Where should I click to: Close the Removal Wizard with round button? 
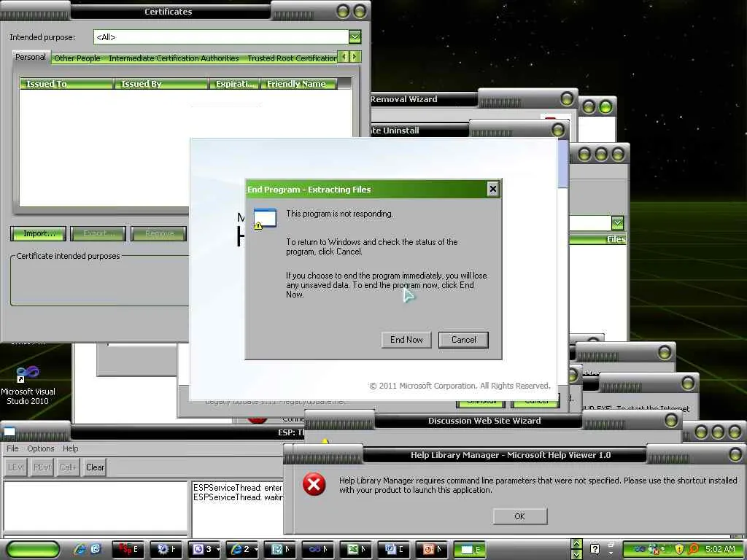pos(567,98)
